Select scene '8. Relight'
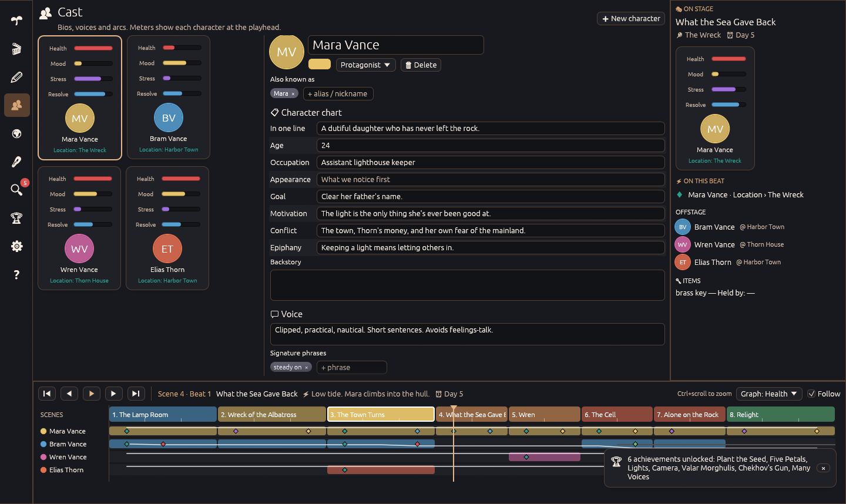This screenshot has width=846, height=504. (x=781, y=414)
